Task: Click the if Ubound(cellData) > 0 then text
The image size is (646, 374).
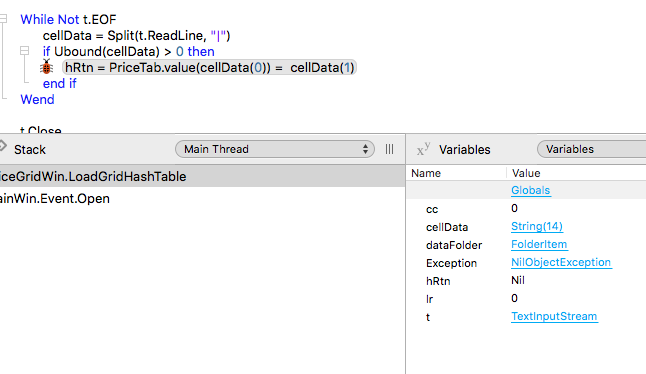Action: coord(129,51)
